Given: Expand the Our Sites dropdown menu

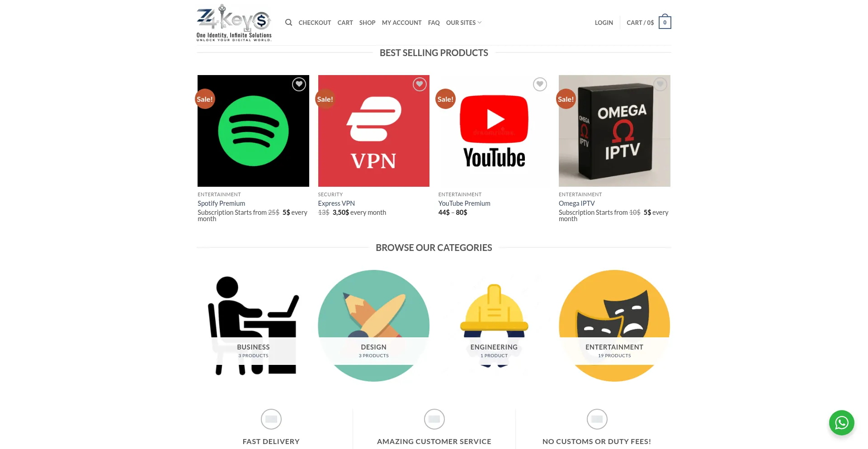Looking at the screenshot, I should (x=464, y=23).
